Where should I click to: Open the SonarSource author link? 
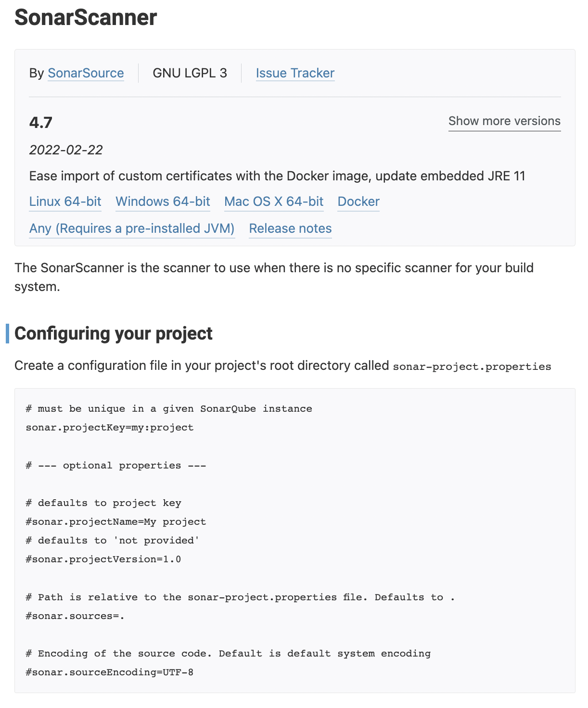86,73
